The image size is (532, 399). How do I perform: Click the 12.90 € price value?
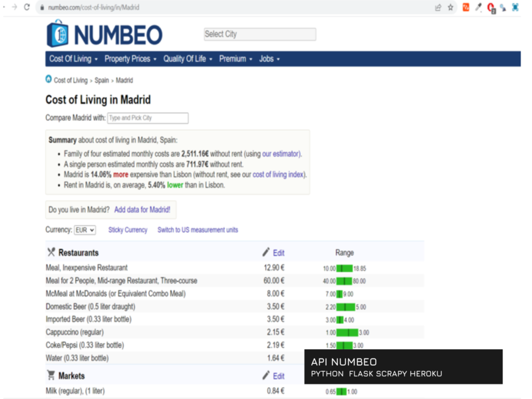click(x=274, y=268)
